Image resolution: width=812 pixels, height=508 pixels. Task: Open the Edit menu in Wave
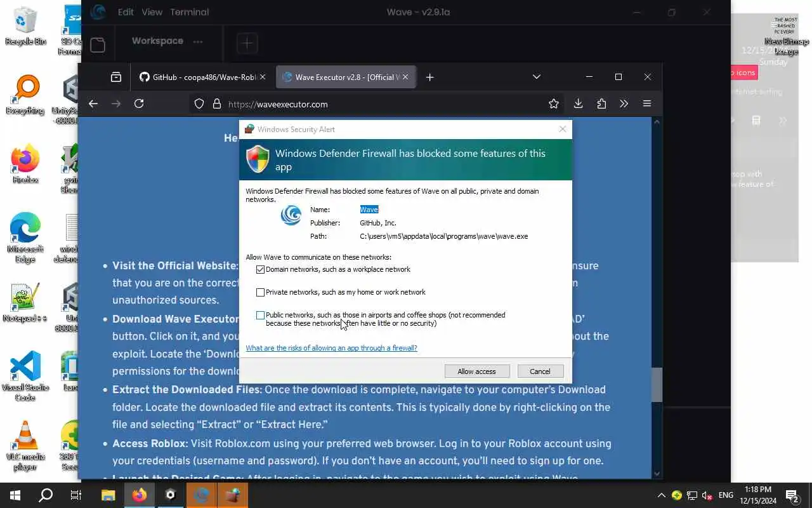(126, 12)
